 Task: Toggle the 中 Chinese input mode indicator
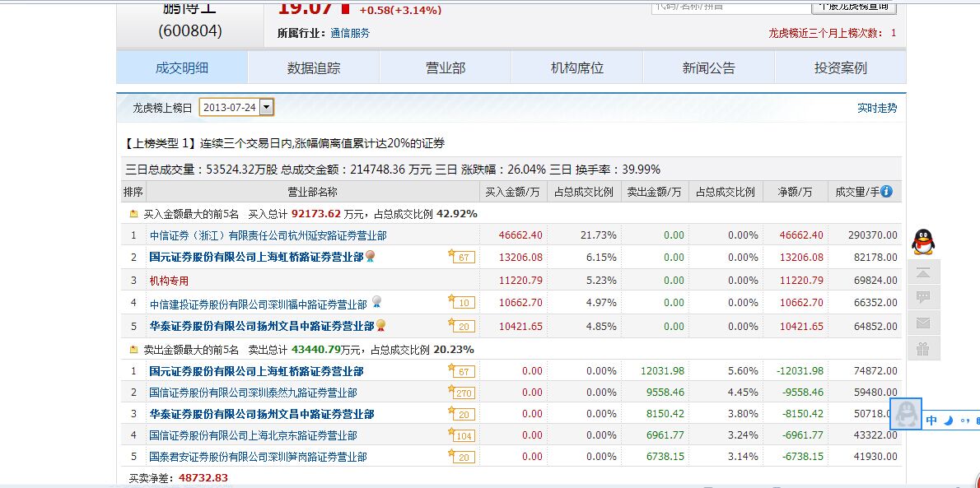931,421
